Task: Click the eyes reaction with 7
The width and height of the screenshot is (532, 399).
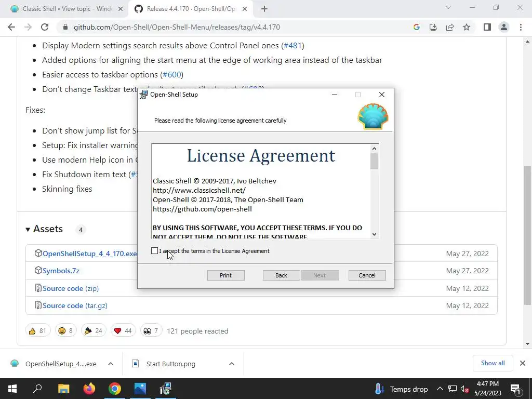Action: click(151, 331)
